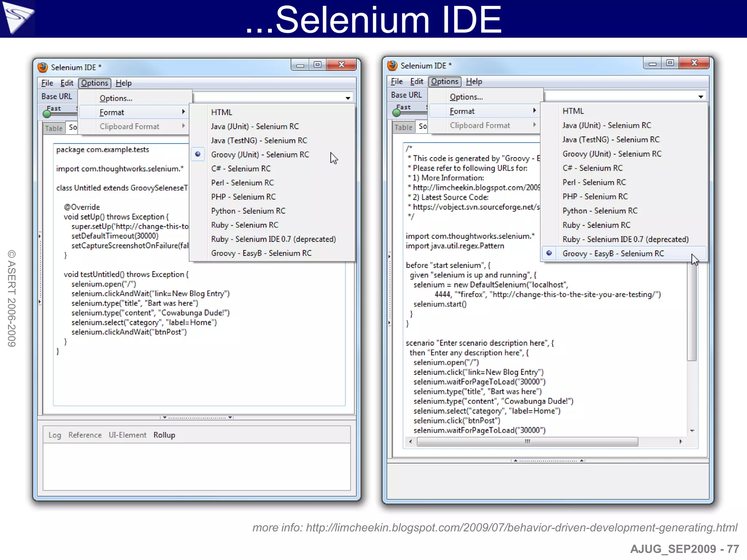Screen dimensions: 747x560
Task: Select Python - Selenium RC in left window
Action: point(272,211)
